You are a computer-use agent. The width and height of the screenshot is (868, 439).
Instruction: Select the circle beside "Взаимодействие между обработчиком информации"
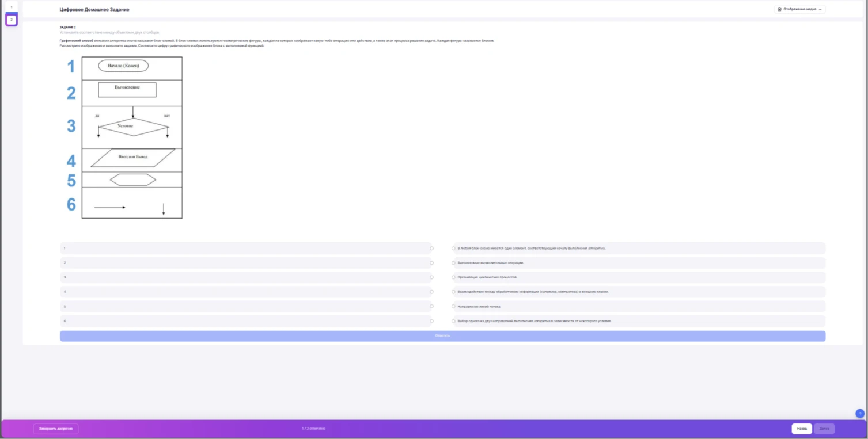coord(454,292)
